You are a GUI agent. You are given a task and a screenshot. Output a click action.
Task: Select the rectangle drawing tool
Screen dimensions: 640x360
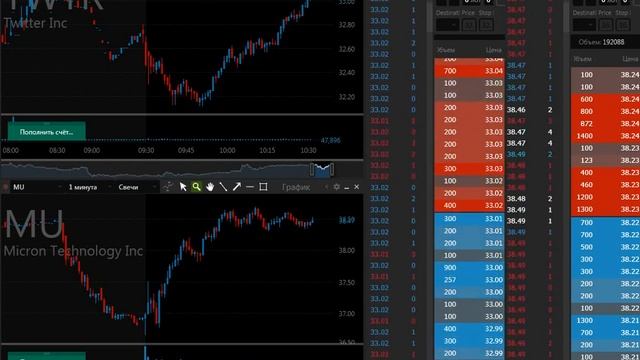click(263, 187)
